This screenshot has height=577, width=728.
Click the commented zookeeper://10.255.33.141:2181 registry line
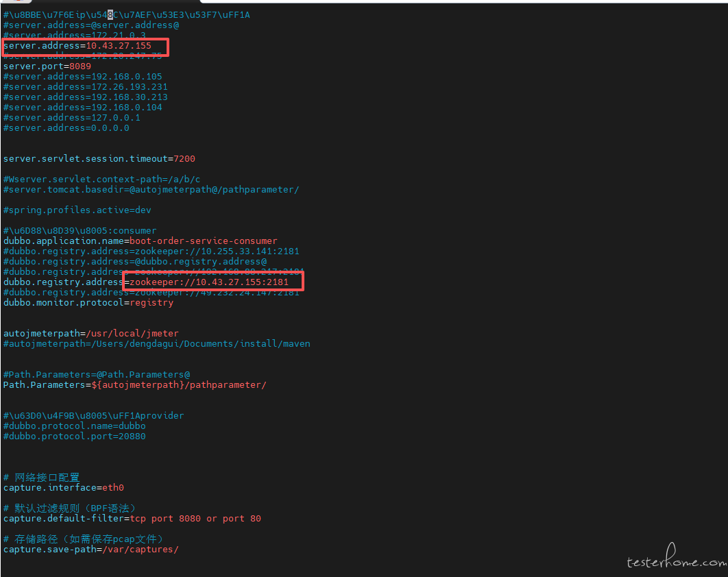pyautogui.click(x=151, y=251)
